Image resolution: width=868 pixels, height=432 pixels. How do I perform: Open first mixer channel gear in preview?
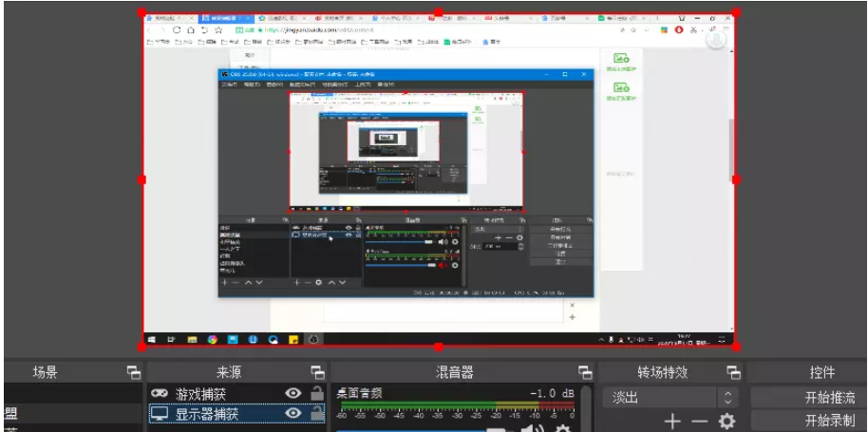pyautogui.click(x=455, y=242)
